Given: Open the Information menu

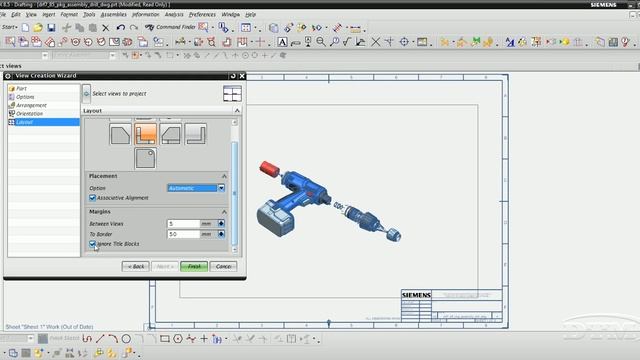Looking at the screenshot, I should pyautogui.click(x=146, y=14).
